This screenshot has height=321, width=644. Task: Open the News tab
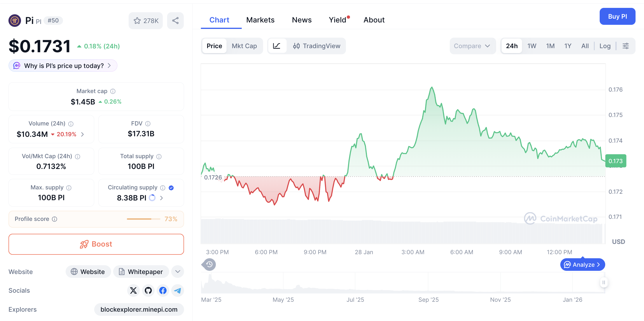point(302,20)
